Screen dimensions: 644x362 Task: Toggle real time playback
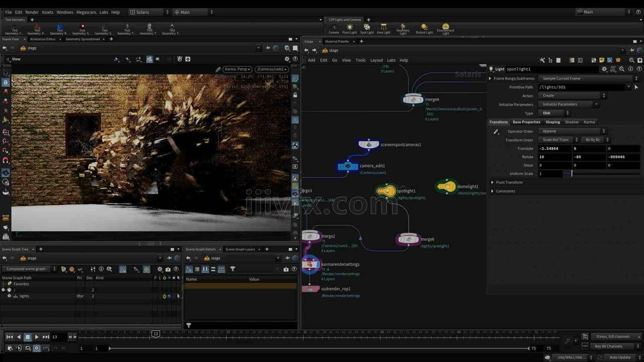(x=37, y=348)
